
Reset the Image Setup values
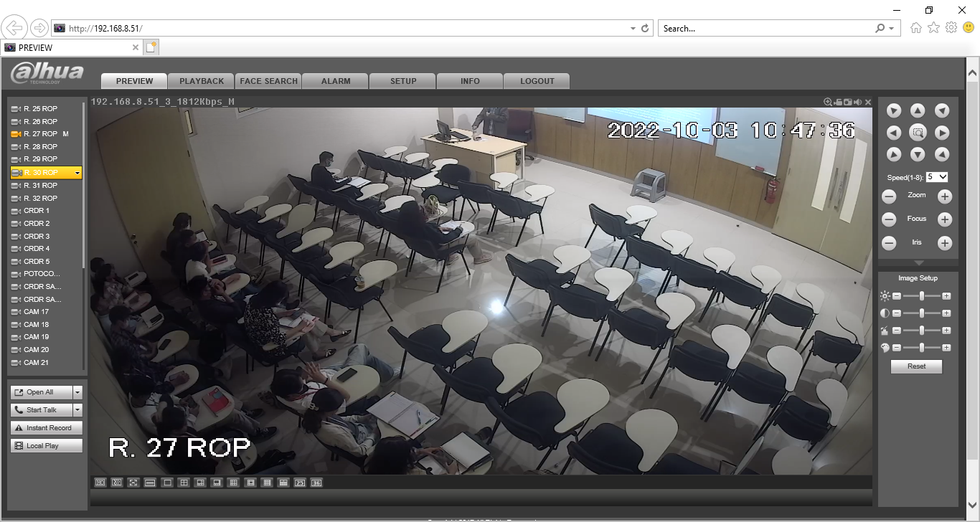click(x=916, y=366)
